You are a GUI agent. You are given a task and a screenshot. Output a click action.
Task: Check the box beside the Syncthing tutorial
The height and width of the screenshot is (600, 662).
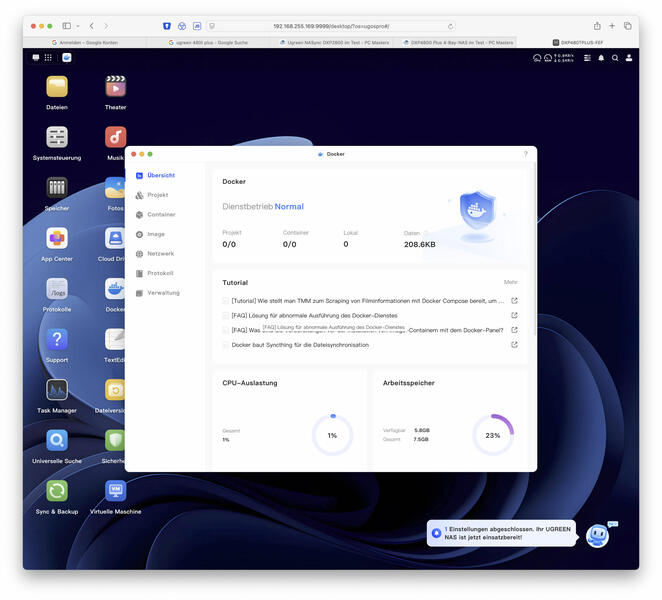click(226, 345)
